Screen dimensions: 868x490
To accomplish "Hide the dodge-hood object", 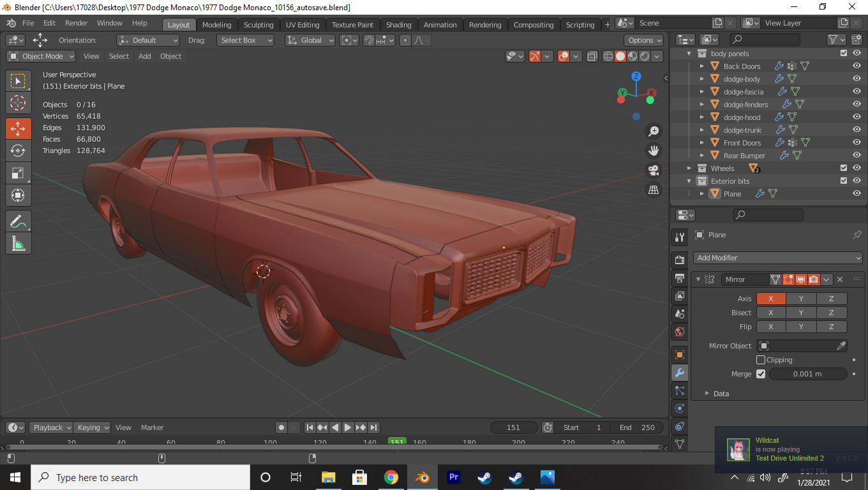I will [857, 117].
